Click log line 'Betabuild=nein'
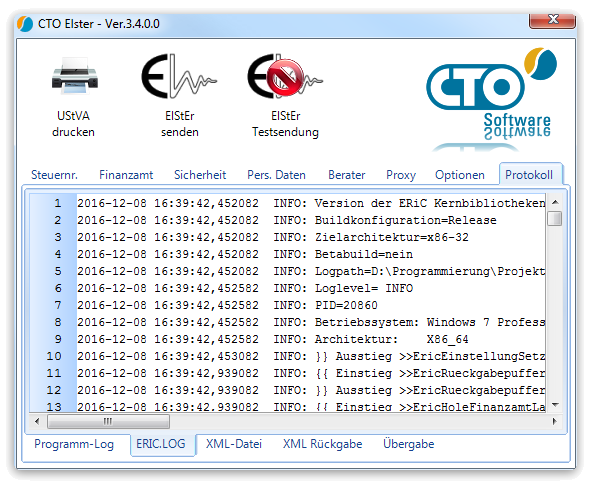The width and height of the screenshot is (592, 485). (311, 254)
